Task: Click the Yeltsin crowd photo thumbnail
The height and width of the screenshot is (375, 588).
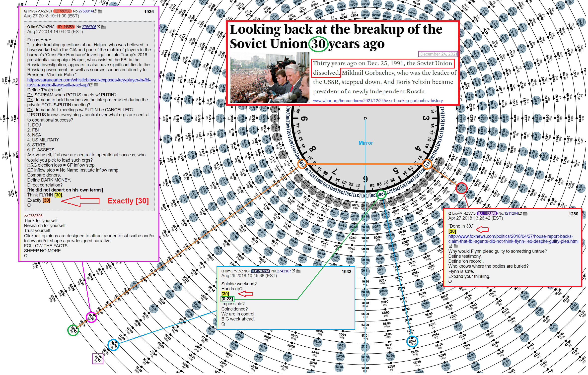Action: 270,78
